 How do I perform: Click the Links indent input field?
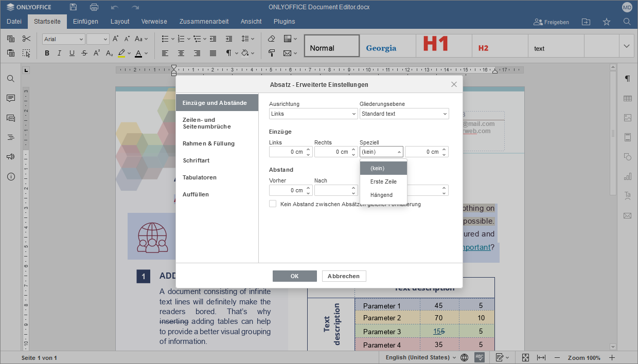(287, 152)
